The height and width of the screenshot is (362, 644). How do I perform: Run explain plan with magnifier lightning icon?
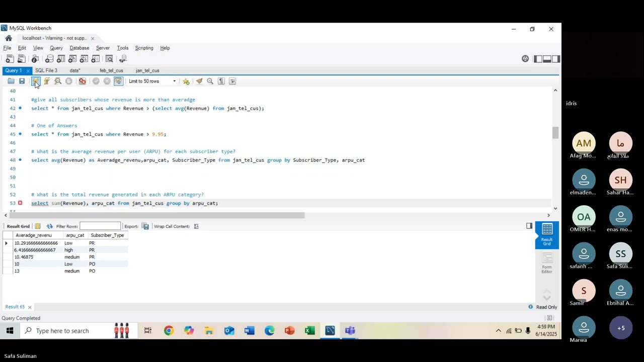[x=58, y=81]
